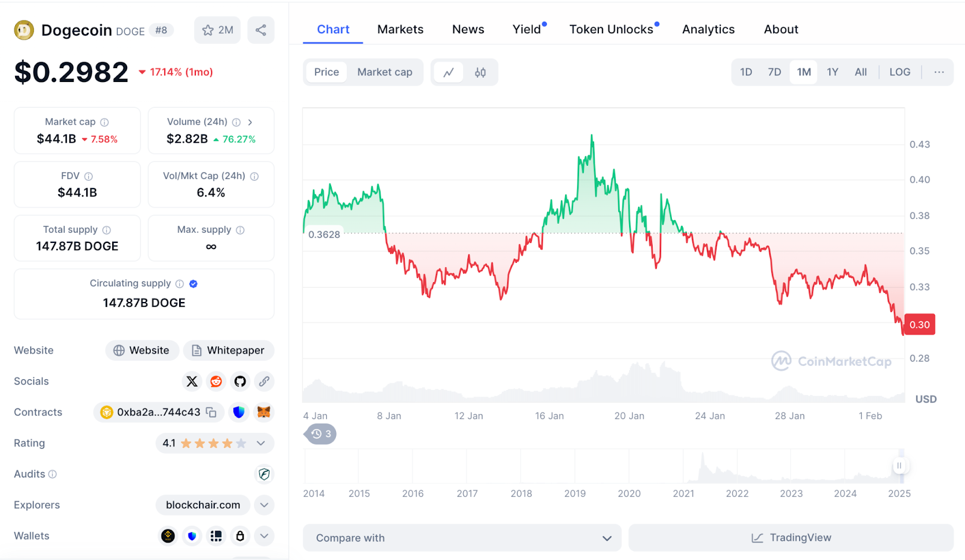Add Dogecoin to watchlist via star button
965x560 pixels.
point(217,30)
